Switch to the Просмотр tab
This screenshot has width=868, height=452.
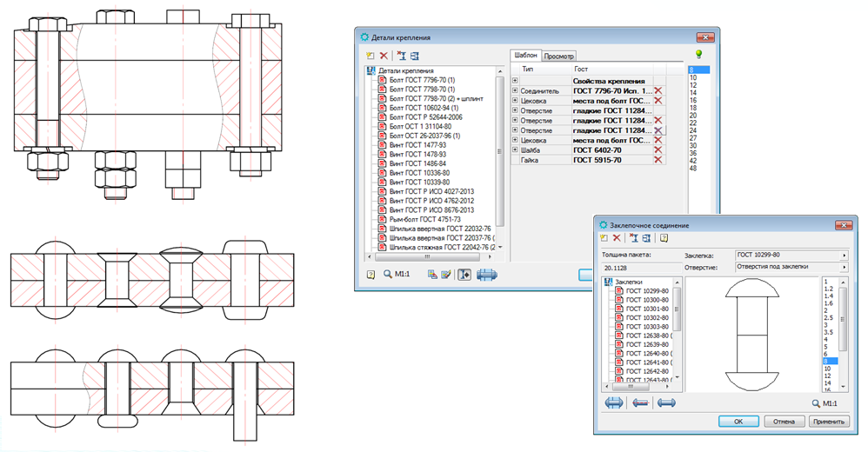coord(558,56)
